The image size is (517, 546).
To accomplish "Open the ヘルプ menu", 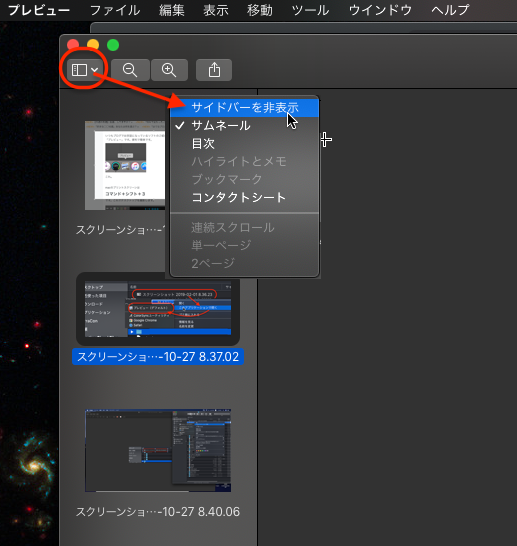I will (450, 10).
